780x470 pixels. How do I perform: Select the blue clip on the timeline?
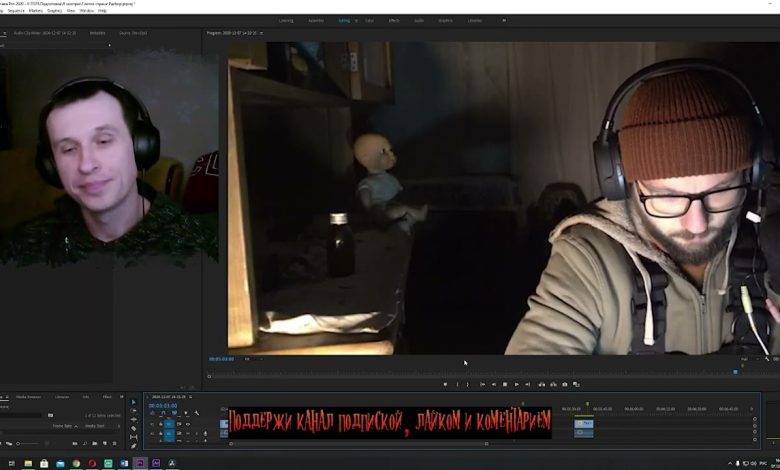pos(583,424)
